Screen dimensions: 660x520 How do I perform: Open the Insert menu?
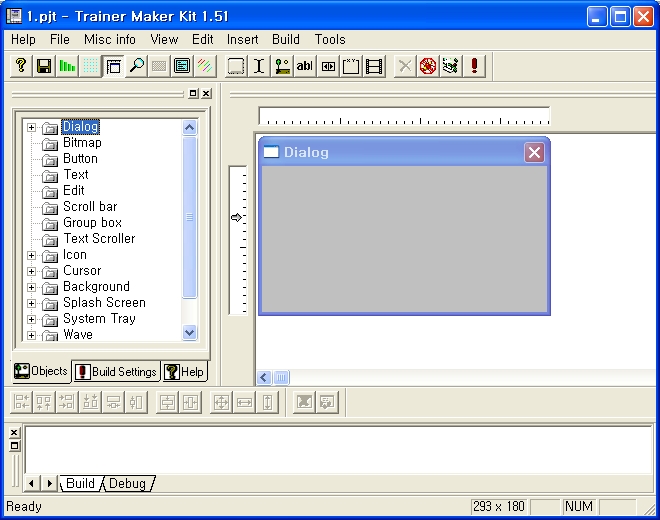tap(242, 39)
